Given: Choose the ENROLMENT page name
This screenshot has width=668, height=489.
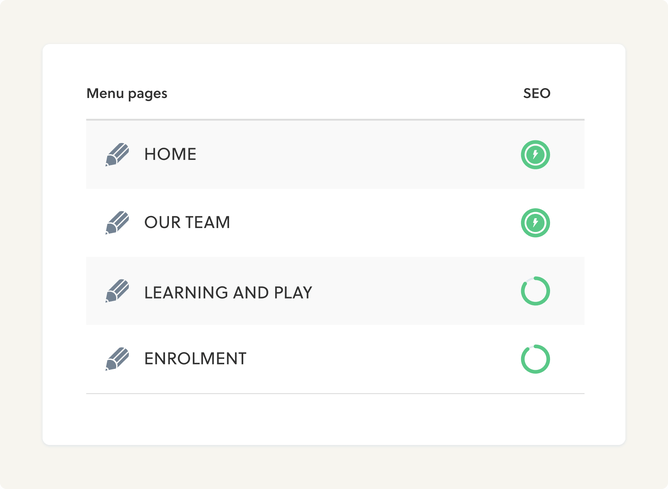Looking at the screenshot, I should [195, 359].
